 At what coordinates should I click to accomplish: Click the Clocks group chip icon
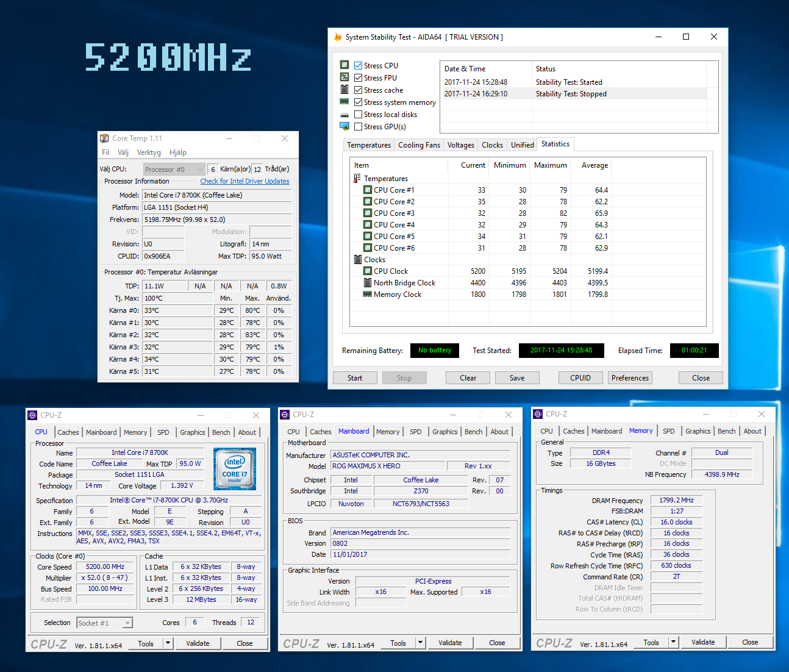coord(358,260)
